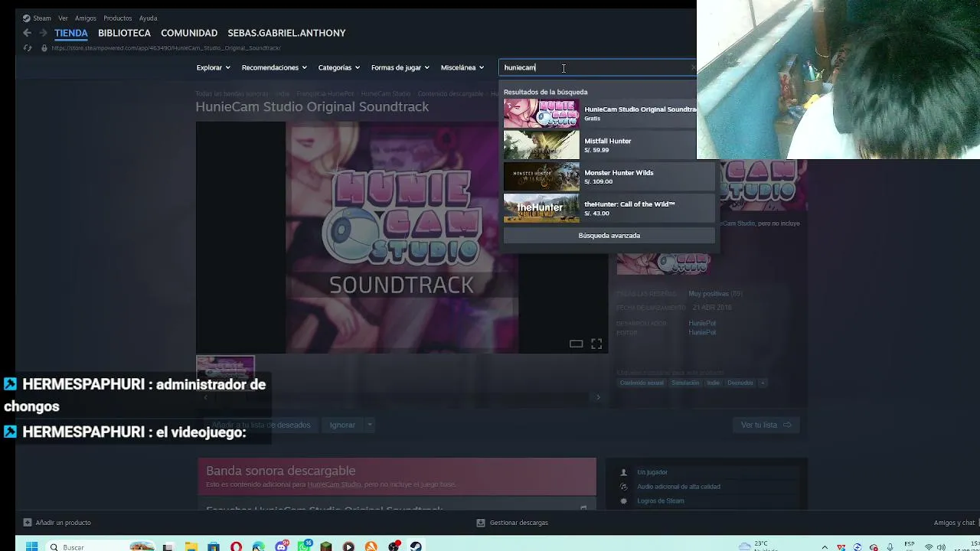
Task: Open Steam from the taskbar
Action: (x=416, y=546)
